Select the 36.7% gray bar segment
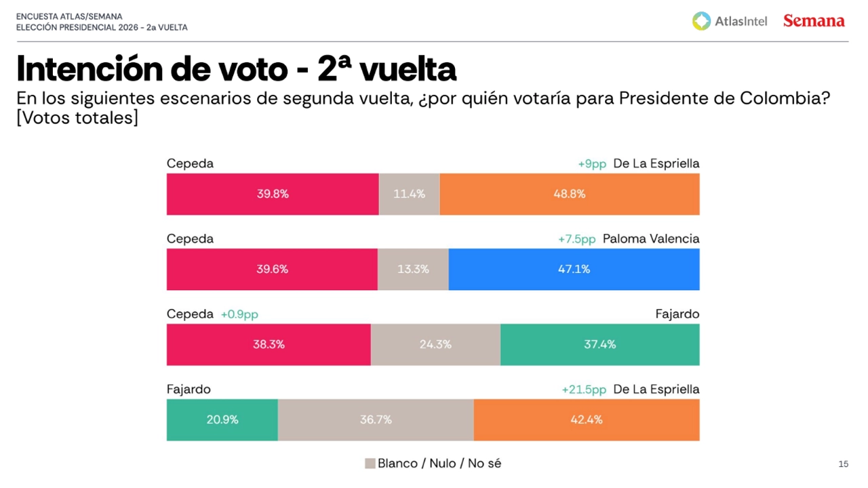 point(376,420)
